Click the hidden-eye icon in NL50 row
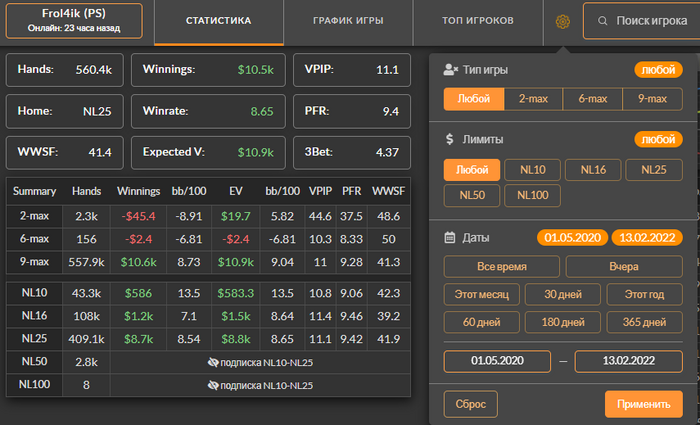Viewport: 700px width, 425px height. click(x=213, y=362)
